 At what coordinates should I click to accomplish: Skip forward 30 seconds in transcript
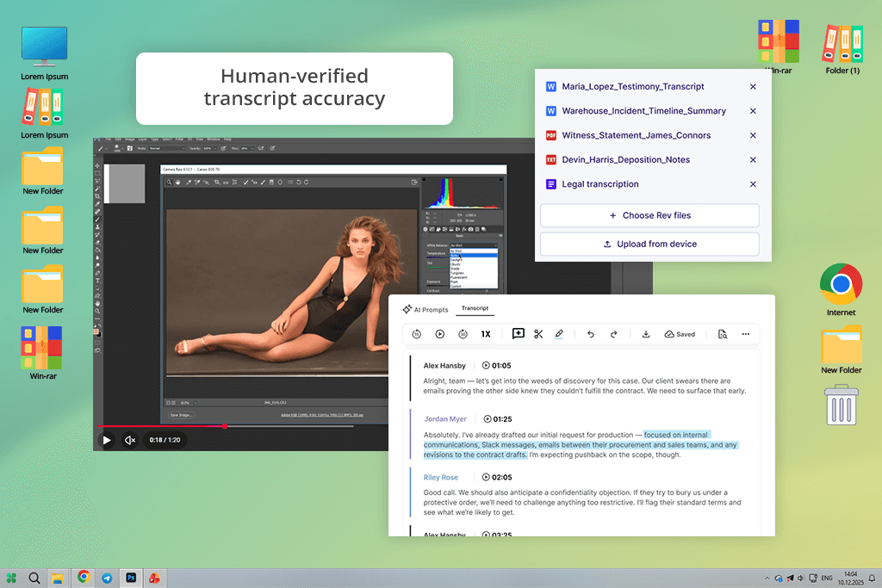(x=463, y=334)
